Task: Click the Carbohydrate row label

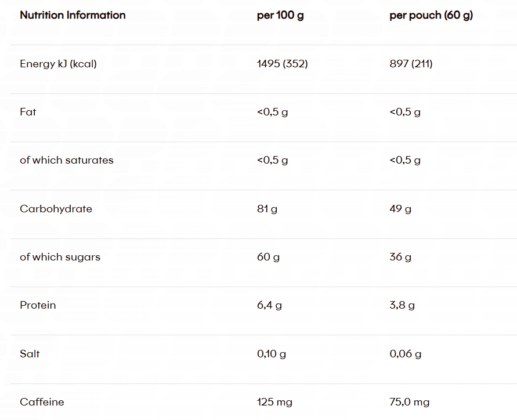Action: point(56,209)
